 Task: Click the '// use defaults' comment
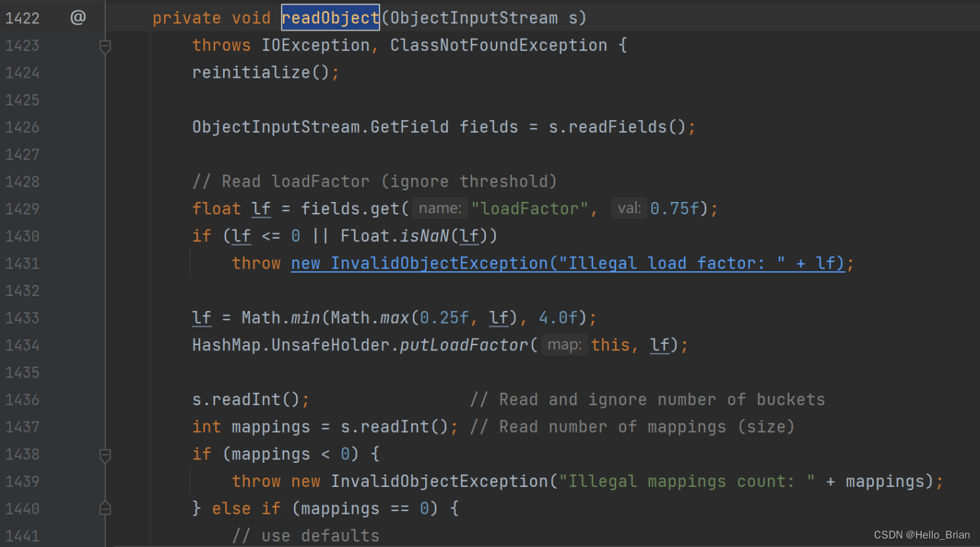point(306,536)
